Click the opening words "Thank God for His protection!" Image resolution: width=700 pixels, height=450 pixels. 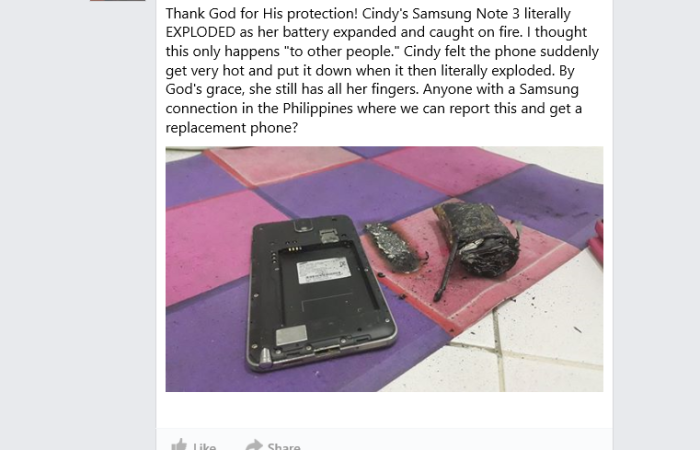[x=262, y=13]
